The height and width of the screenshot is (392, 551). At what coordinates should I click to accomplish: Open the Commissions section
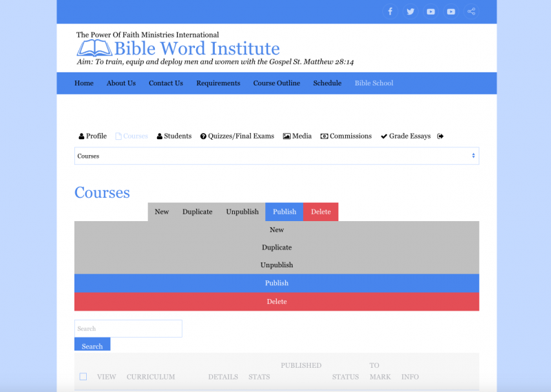[x=346, y=136]
